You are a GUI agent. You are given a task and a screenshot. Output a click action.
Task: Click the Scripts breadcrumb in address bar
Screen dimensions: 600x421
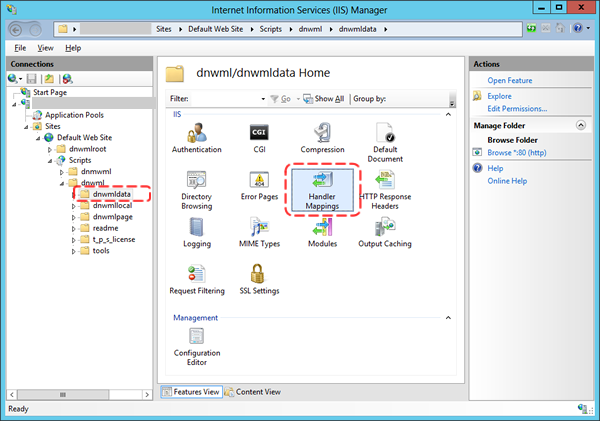[271, 29]
